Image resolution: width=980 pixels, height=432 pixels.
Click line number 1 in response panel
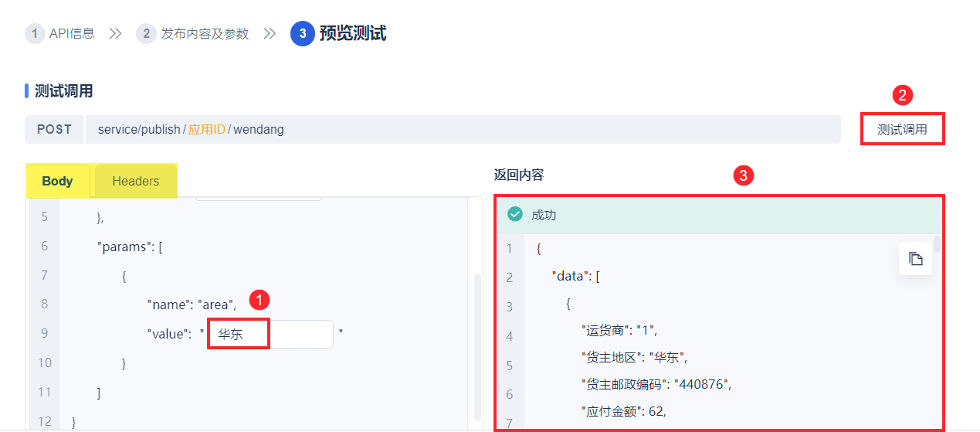tap(509, 248)
